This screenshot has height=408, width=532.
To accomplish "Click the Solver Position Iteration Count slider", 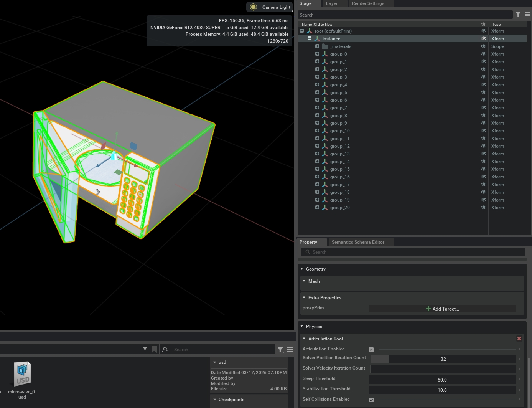I will [442, 359].
